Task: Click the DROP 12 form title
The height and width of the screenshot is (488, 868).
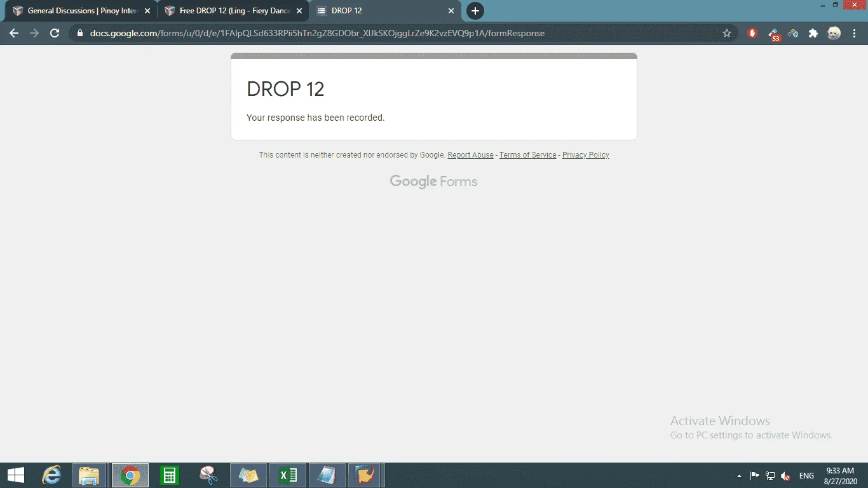Action: point(285,89)
